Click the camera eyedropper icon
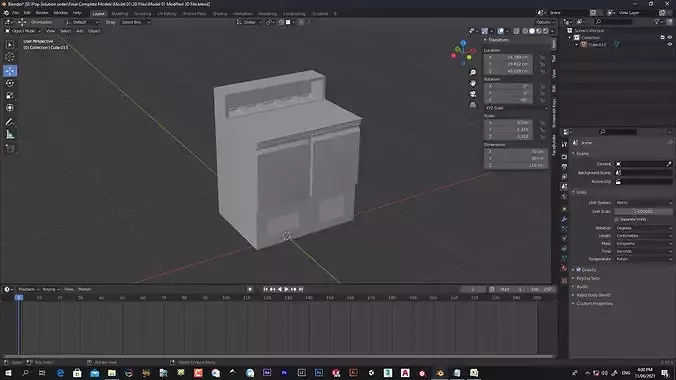The width and height of the screenshot is (676, 380). (669, 164)
